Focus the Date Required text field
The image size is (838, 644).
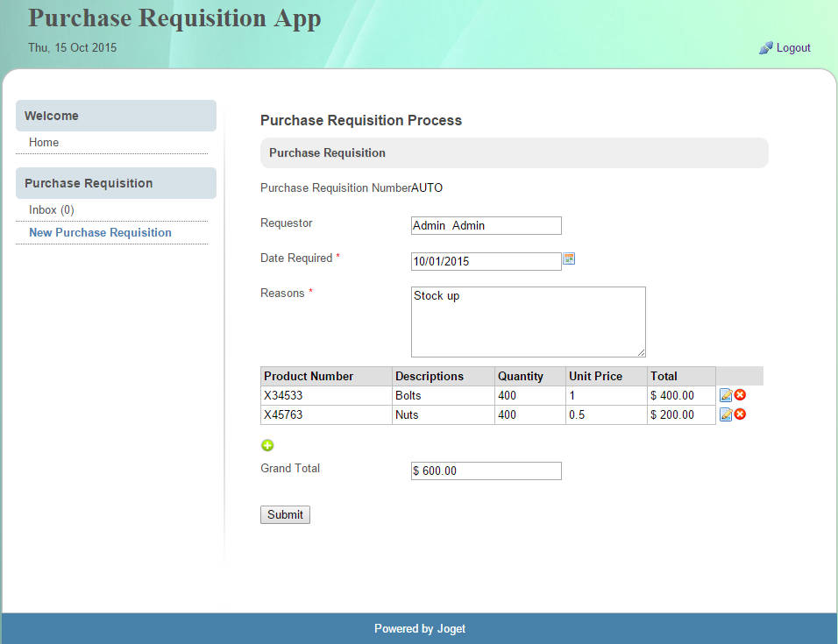pyautogui.click(x=486, y=261)
